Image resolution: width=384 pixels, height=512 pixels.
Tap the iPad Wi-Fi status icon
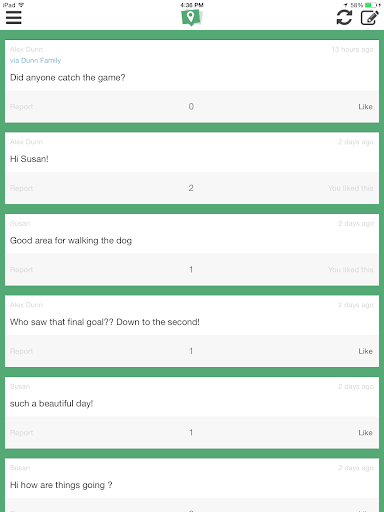click(x=21, y=5)
